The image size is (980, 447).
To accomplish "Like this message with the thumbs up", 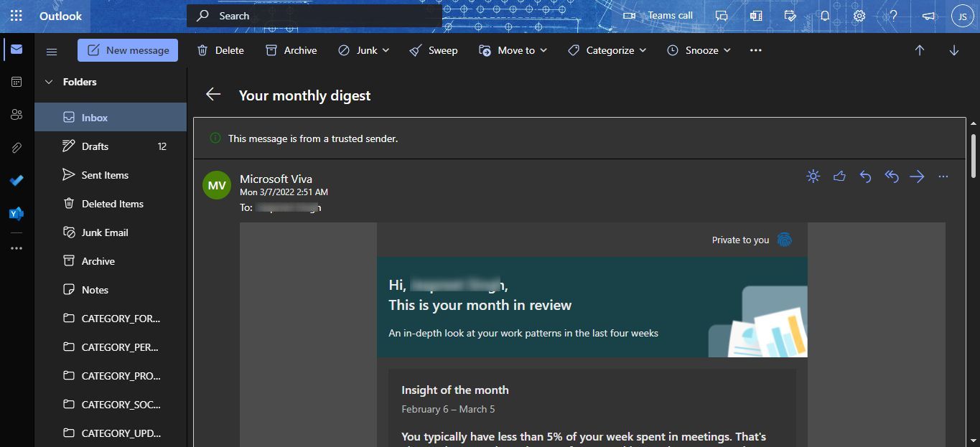I will point(839,177).
